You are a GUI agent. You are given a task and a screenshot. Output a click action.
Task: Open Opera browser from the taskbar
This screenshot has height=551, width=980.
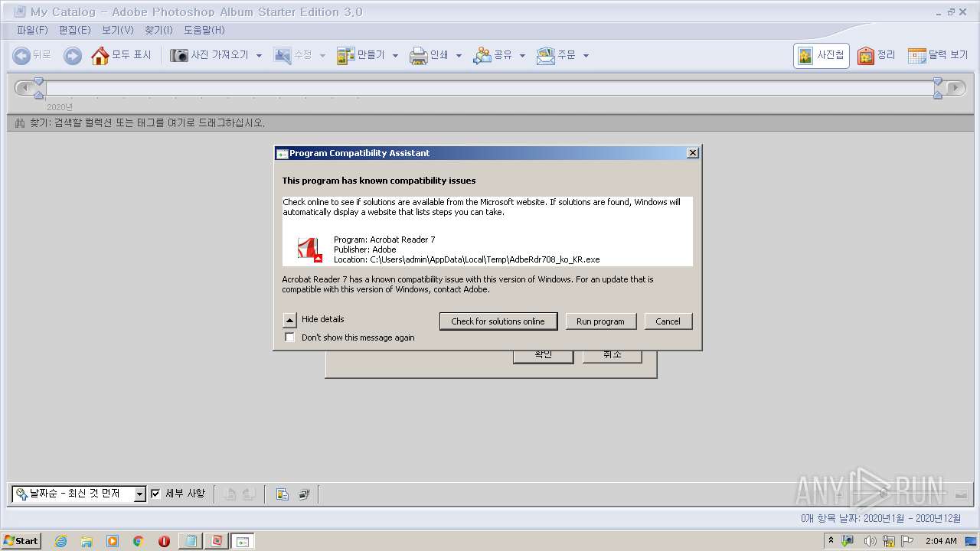(164, 541)
